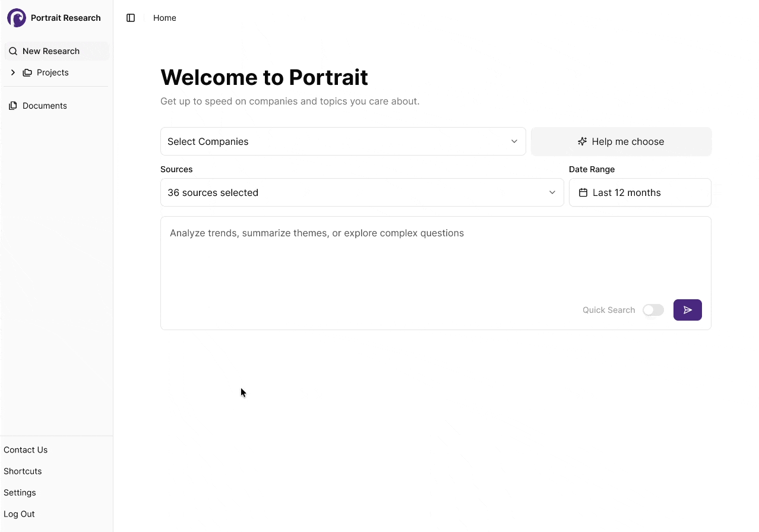The image size is (759, 532).
Task: Click the Home breadcrumb
Action: click(x=165, y=18)
